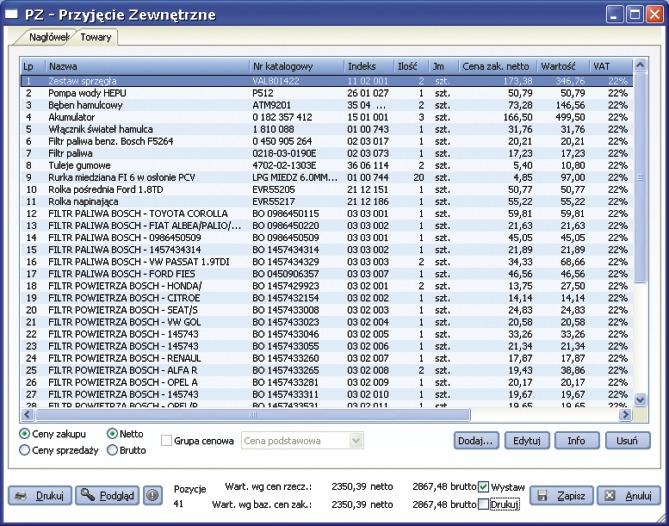Cancel with the Anuluj button

click(x=629, y=495)
